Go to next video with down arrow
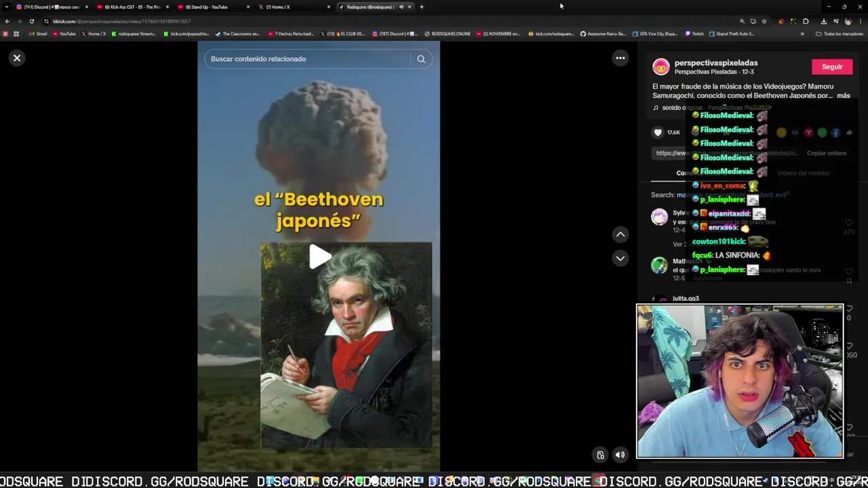Viewport: 868px width, 488px height. pyautogui.click(x=620, y=258)
